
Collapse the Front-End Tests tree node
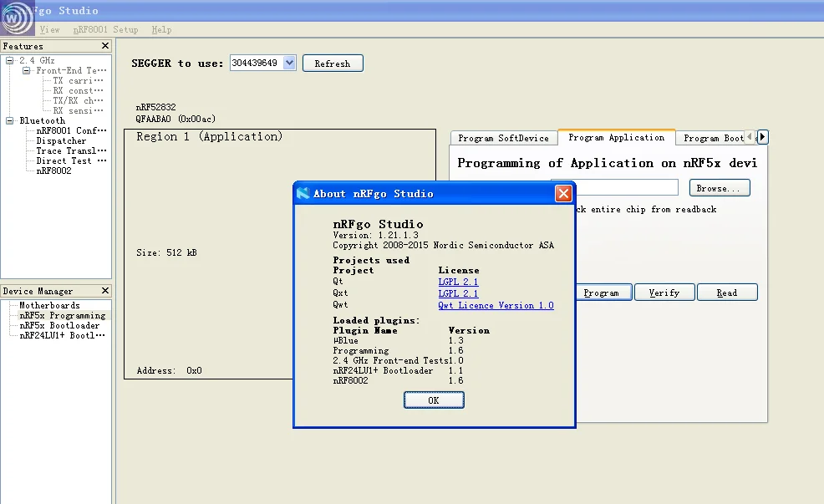point(26,70)
